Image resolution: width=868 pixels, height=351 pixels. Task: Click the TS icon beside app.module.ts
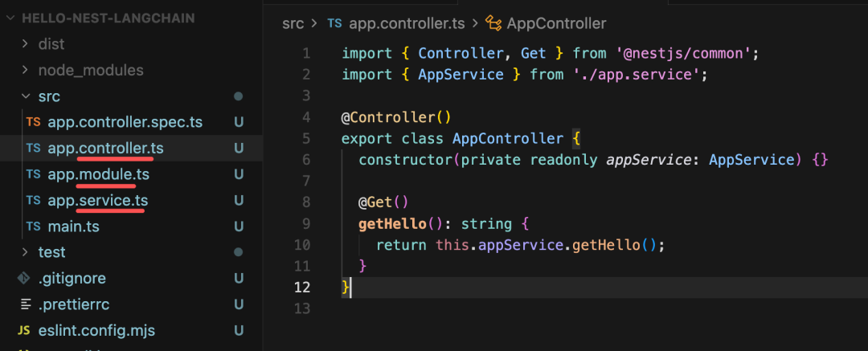[33, 174]
